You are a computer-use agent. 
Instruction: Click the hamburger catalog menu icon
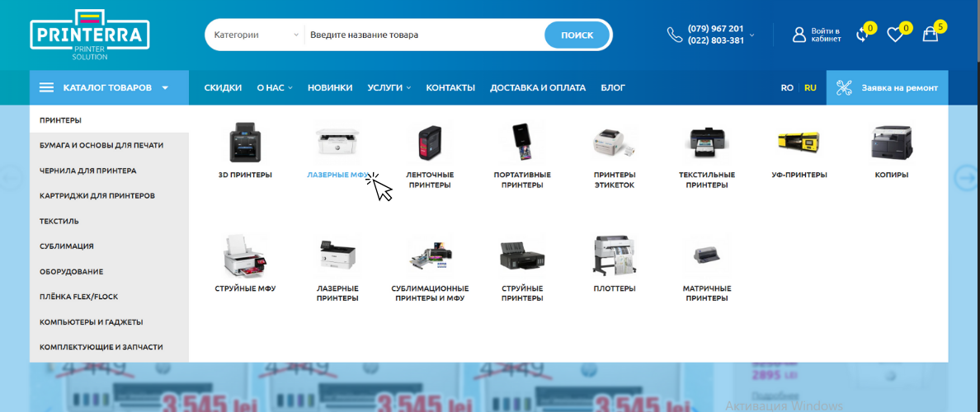(x=47, y=88)
